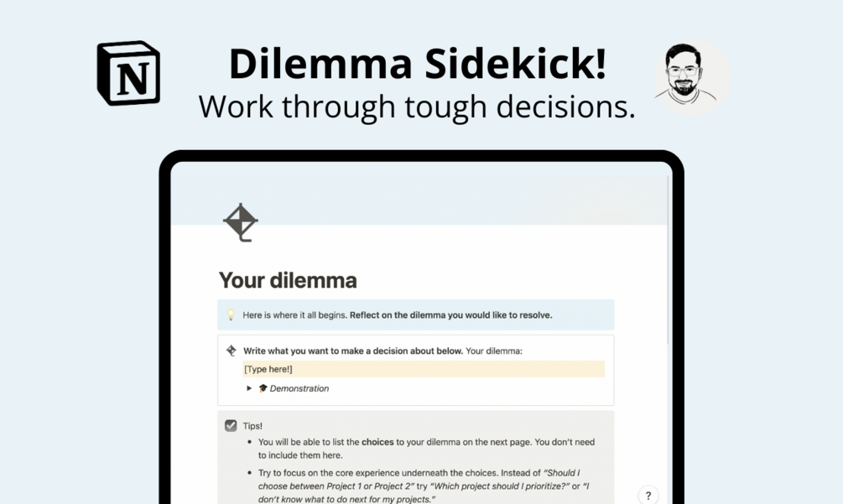843x504 pixels.
Task: Click the small signpost icon beside Write prompt
Action: coord(232,351)
